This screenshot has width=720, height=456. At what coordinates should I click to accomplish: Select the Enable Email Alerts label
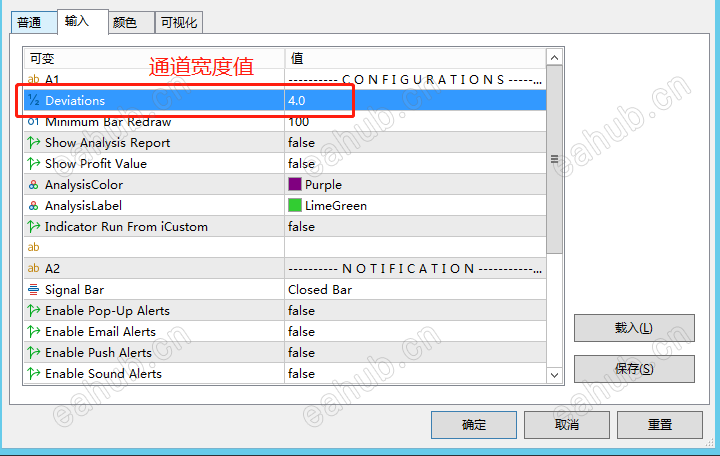101,332
